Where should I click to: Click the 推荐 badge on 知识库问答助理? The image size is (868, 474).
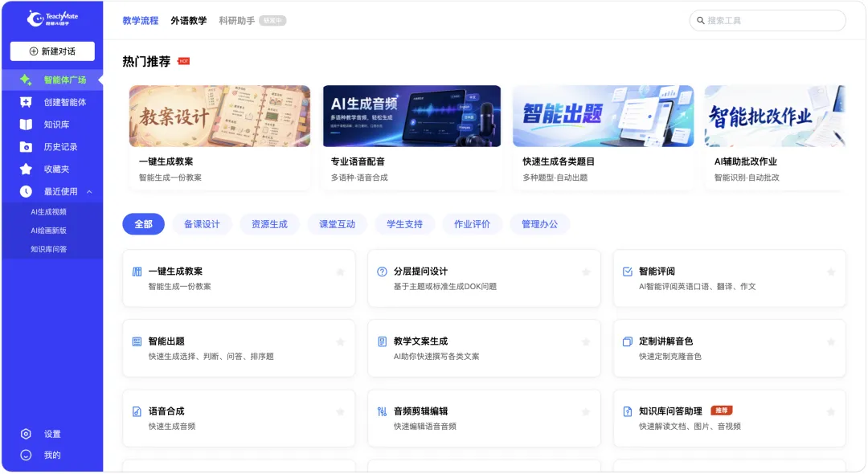(x=721, y=411)
